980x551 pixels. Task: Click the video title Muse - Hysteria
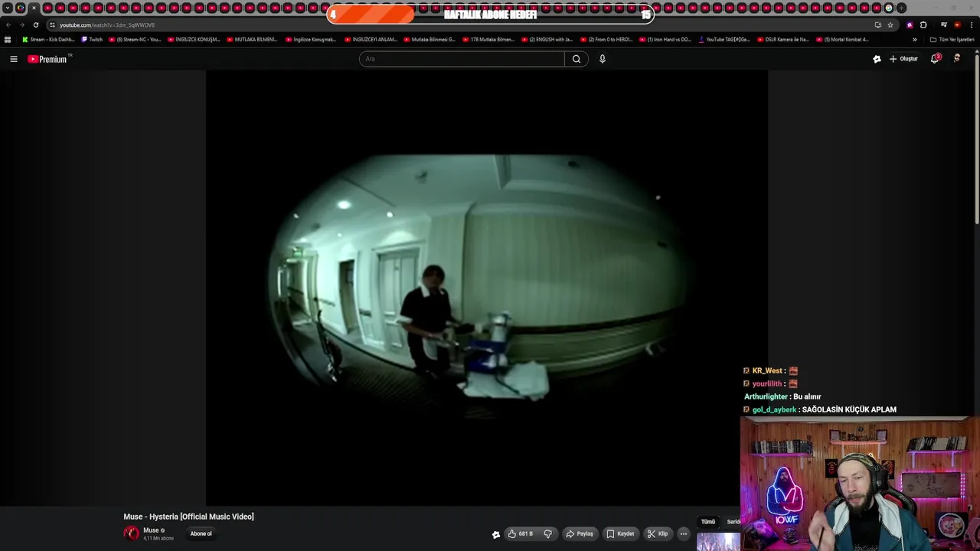[188, 517]
